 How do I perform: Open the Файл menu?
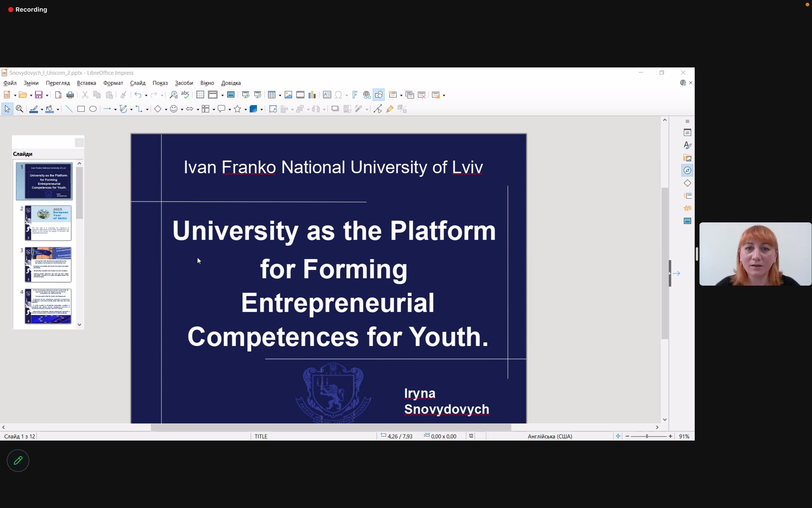click(10, 83)
